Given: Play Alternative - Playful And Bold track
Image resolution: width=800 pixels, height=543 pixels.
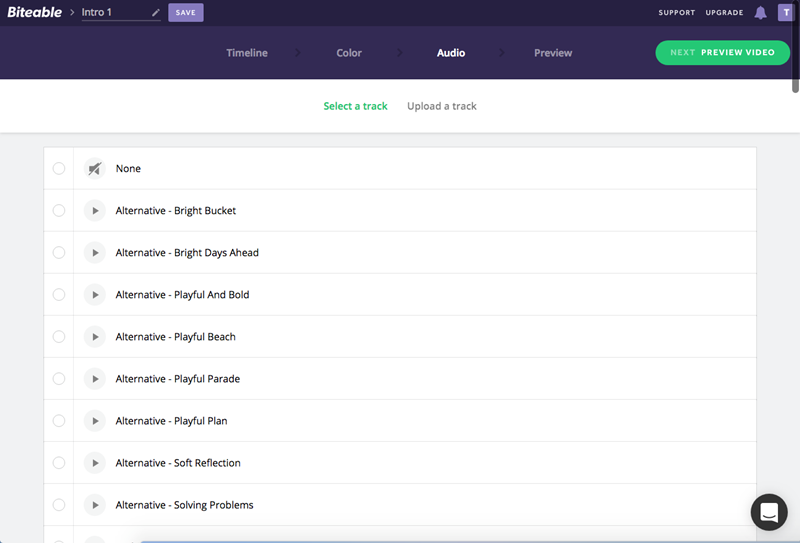Looking at the screenshot, I should [94, 294].
